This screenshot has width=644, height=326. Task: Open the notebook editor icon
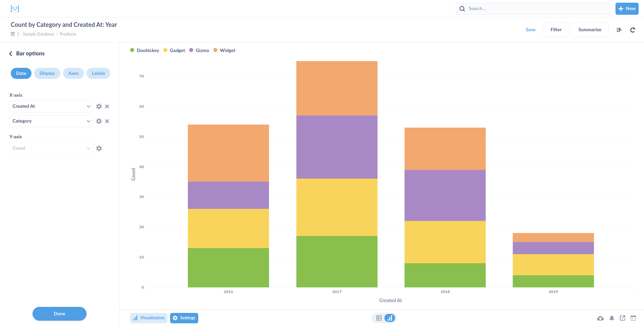619,30
